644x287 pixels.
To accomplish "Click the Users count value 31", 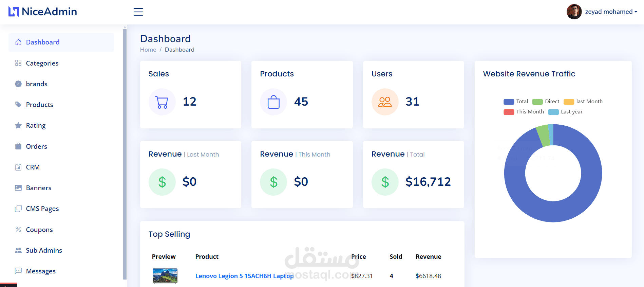I will pos(413,102).
